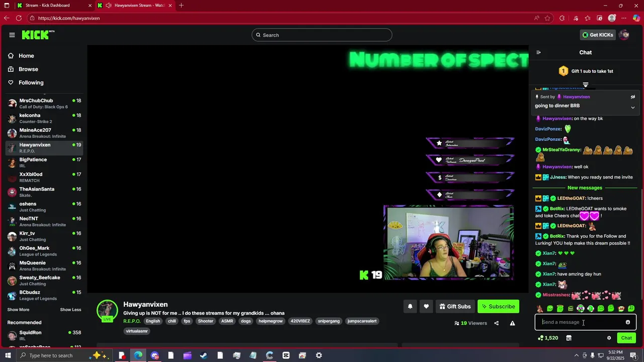Open Steam from the taskbar
This screenshot has width=644, height=362.
click(203, 355)
